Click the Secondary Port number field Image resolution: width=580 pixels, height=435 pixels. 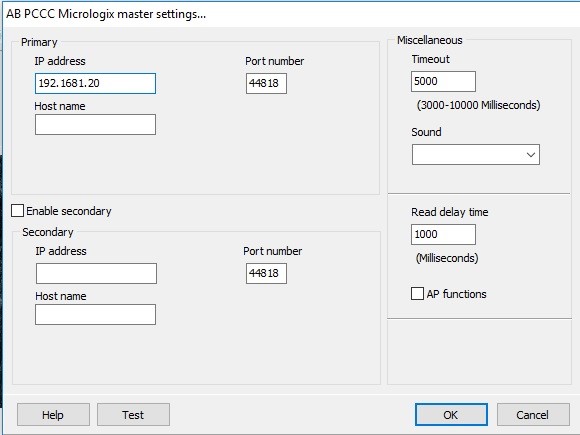(x=266, y=273)
